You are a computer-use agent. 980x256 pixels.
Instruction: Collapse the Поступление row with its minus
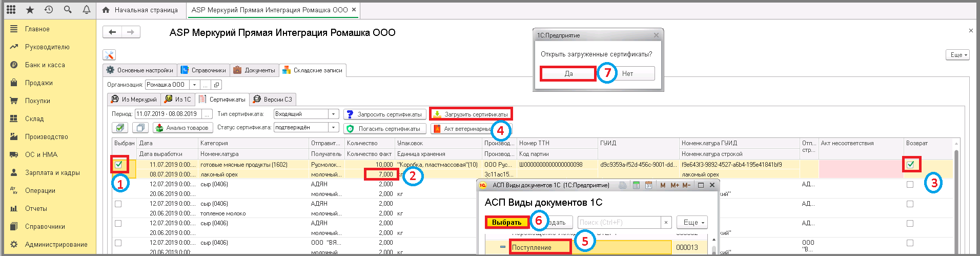point(502,247)
